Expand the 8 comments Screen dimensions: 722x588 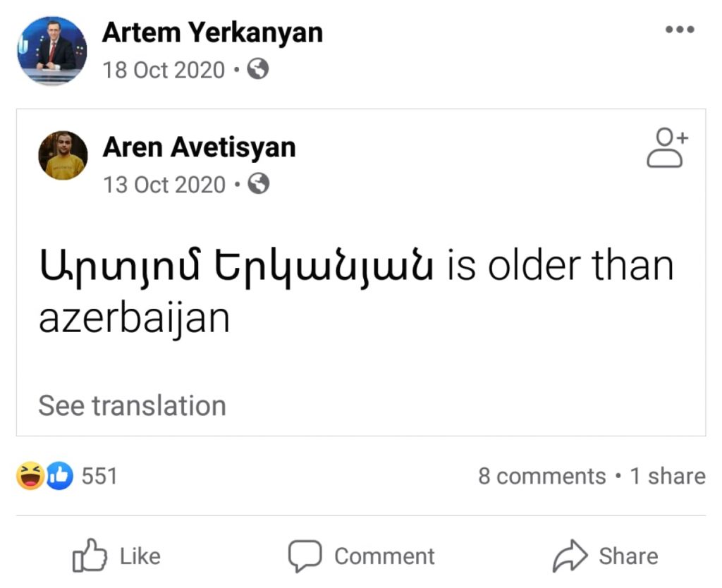[x=541, y=477]
